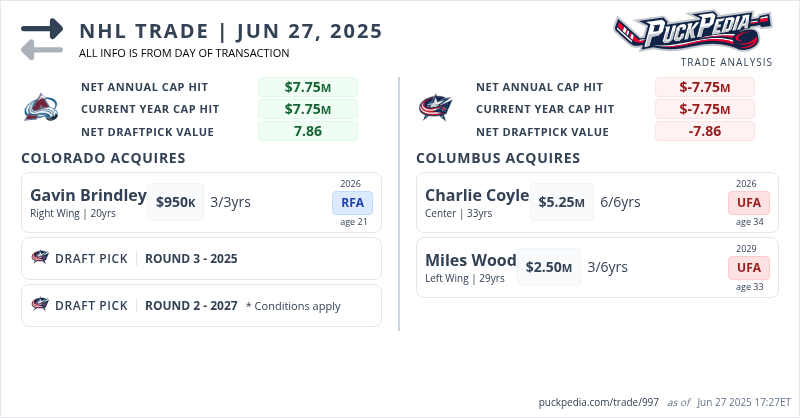
Task: Click the puckpedia.com/trade/997 link
Action: pyautogui.click(x=598, y=402)
